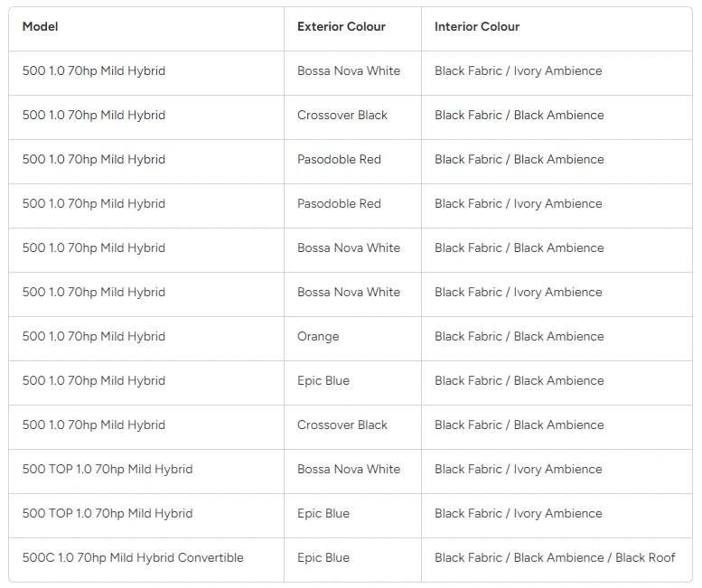
Task: Click the interior colour cell of the Orange row
Action: (519, 337)
